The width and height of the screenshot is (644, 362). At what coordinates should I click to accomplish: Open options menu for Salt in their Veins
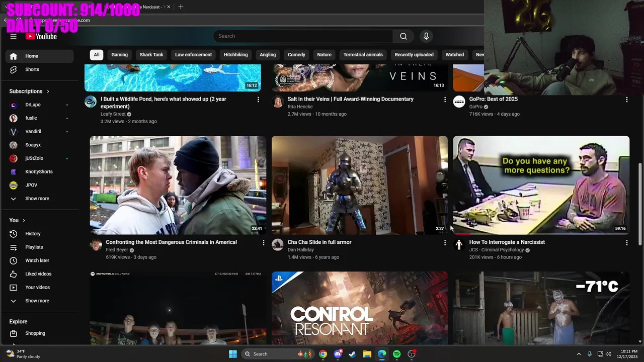click(445, 100)
